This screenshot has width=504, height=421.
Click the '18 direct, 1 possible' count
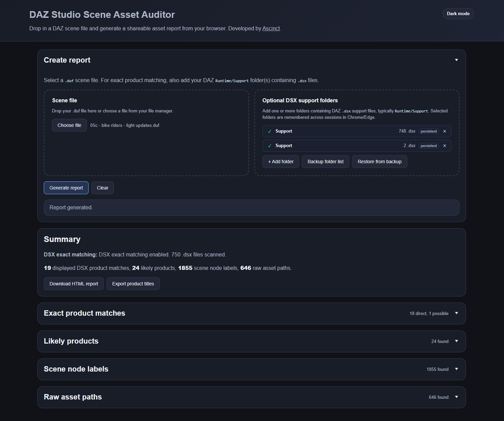click(x=429, y=314)
